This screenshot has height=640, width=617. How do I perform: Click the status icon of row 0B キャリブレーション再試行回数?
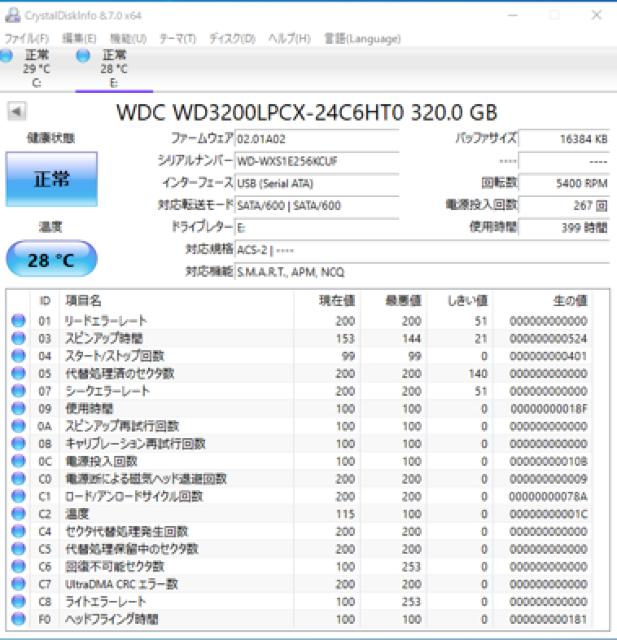click(x=18, y=444)
